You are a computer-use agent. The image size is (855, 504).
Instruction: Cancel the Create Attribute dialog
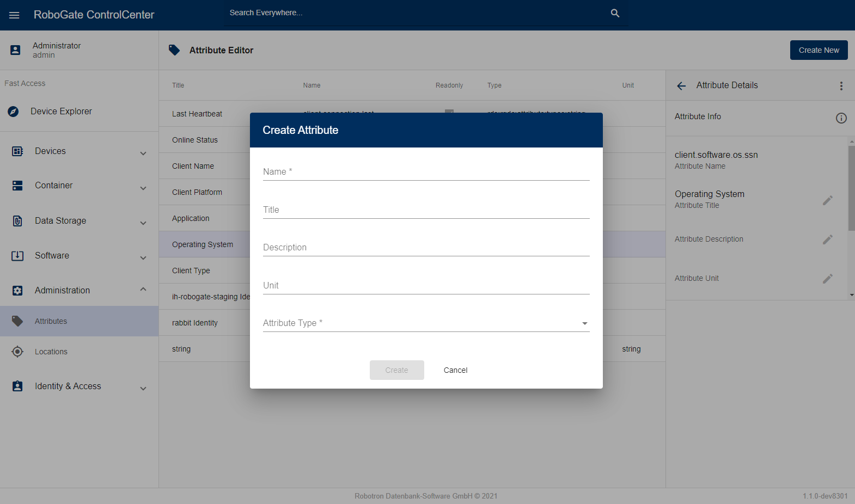(x=455, y=370)
